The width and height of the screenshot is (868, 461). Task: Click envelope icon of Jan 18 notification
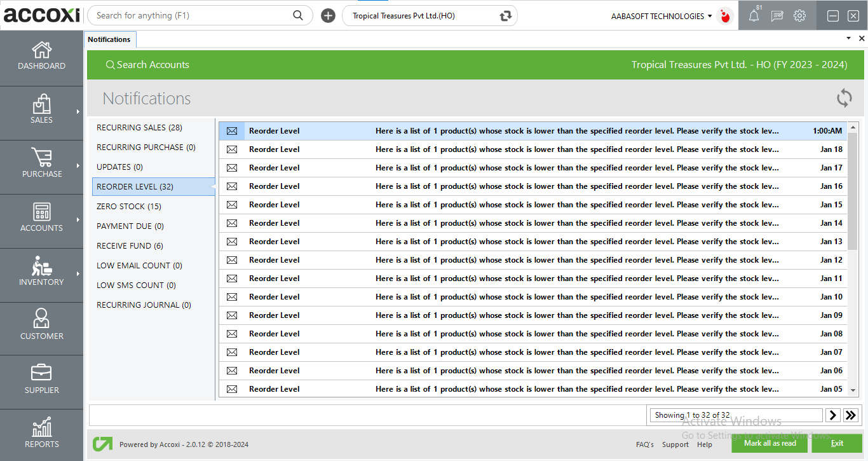coord(232,149)
